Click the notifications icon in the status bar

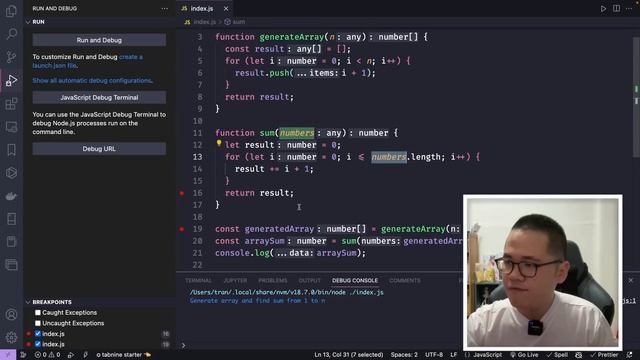[x=629, y=355]
